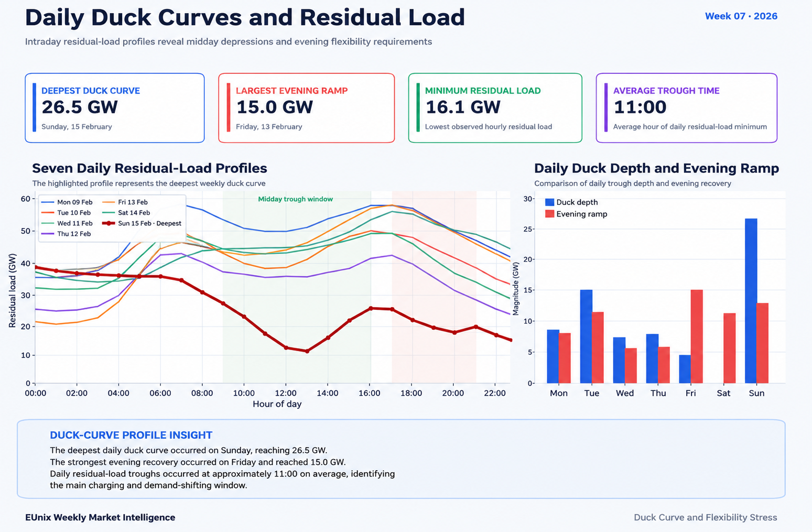The image size is (812, 532).
Task: Click the Evening ramp red legend swatch
Action: pos(549,214)
